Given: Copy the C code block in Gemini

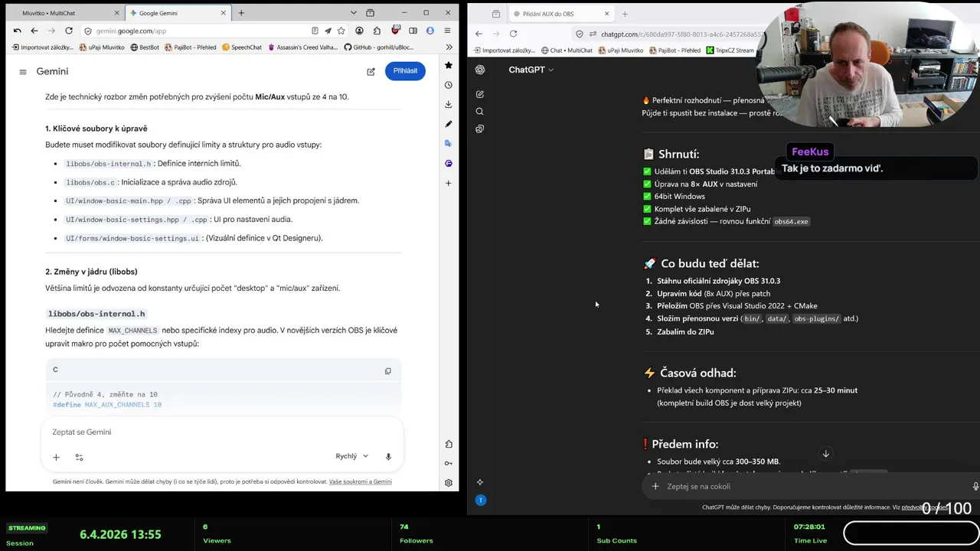Looking at the screenshot, I should click(387, 371).
